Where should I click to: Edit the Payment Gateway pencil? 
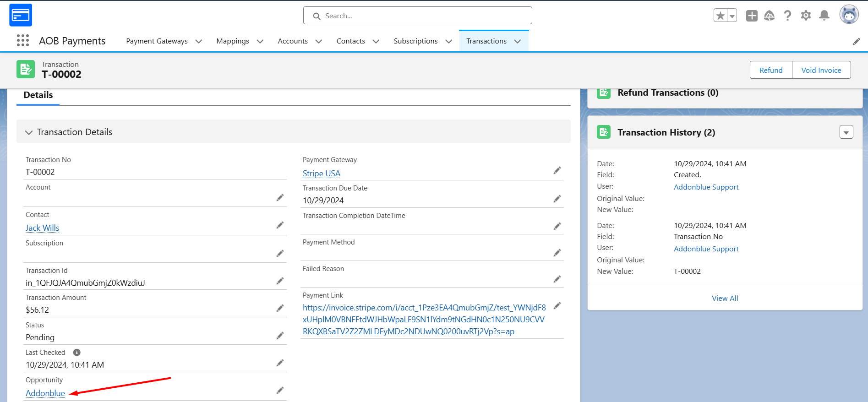click(x=557, y=171)
